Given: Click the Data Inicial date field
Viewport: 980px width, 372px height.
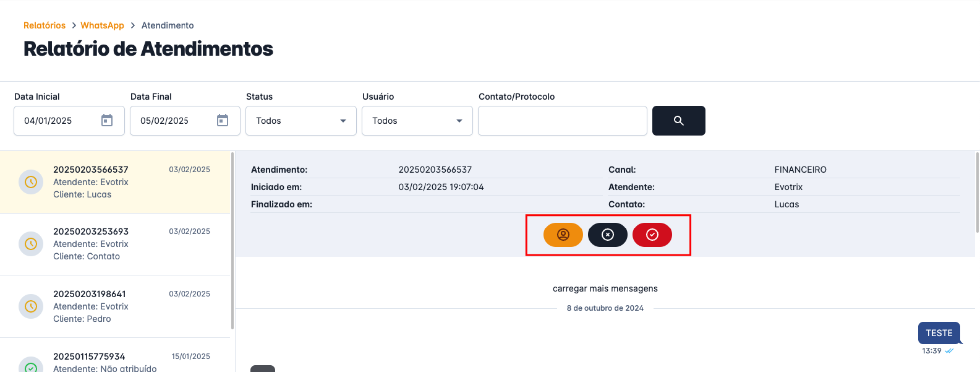Looking at the screenshot, I should coord(59,121).
